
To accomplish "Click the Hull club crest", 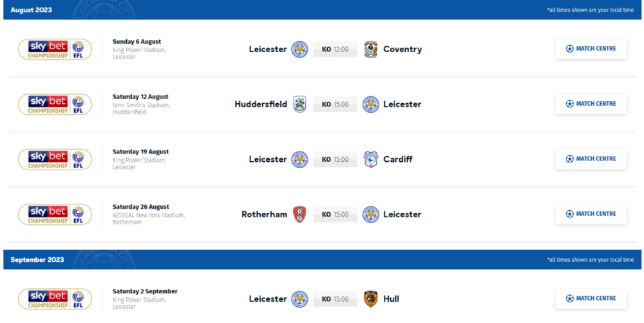I will click(x=370, y=299).
